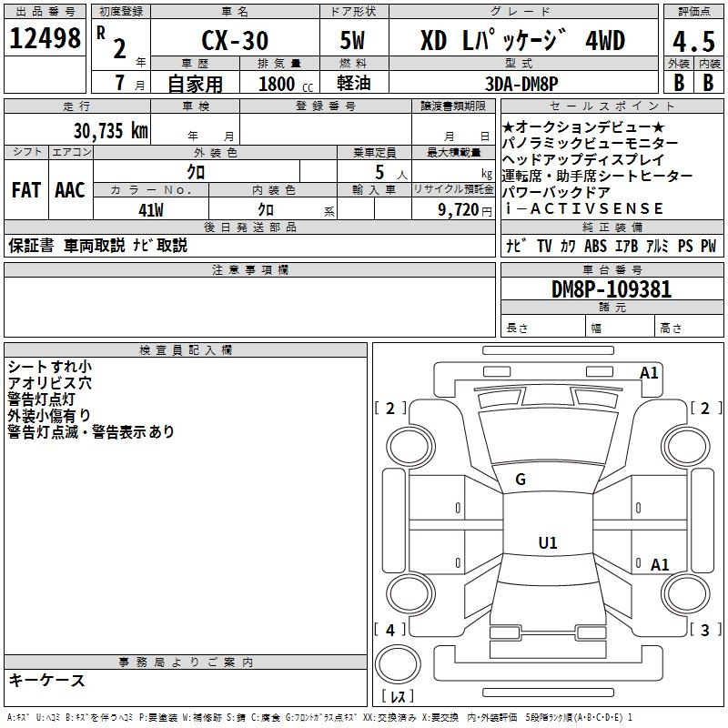Click the シートすれ小 inspector note
728x728 pixels.
(49, 367)
